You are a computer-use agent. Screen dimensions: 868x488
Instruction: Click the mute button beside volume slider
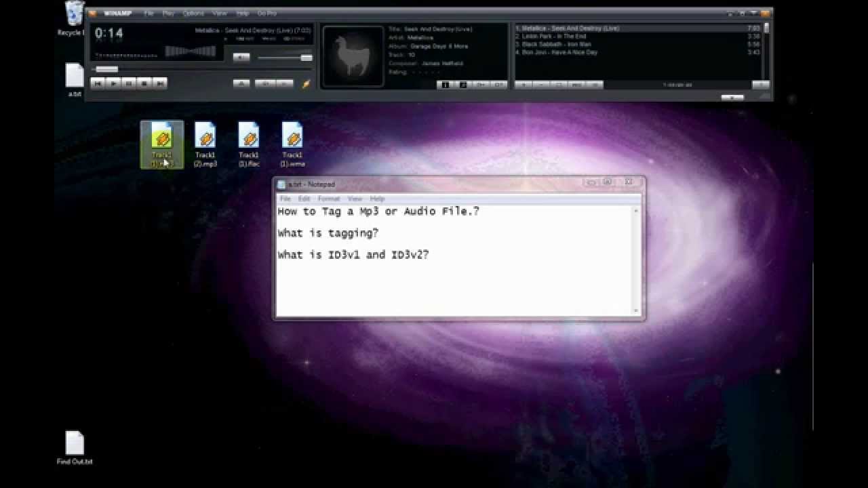tap(241, 58)
